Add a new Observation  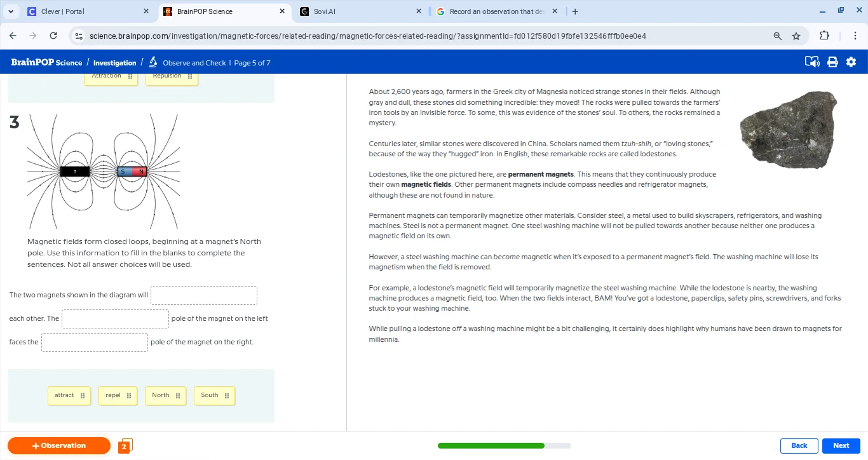click(x=59, y=446)
